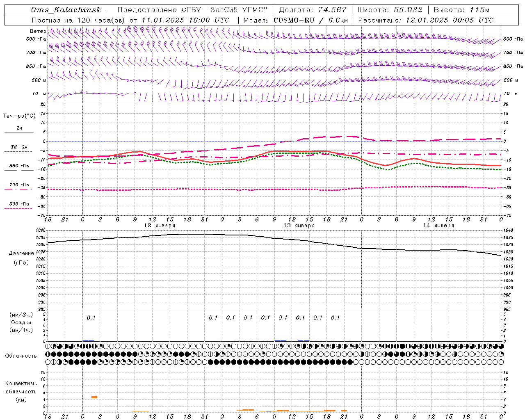The image size is (525, 420).
Task: Click the "(мм/3ч.)" precipitation unit label
Action: click(x=21, y=315)
